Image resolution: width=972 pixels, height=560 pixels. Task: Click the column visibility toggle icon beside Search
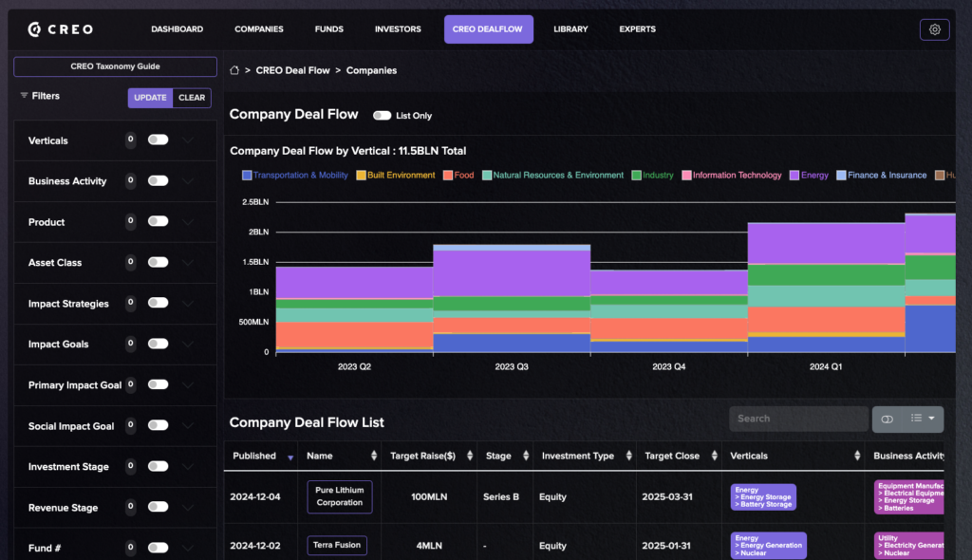888,420
